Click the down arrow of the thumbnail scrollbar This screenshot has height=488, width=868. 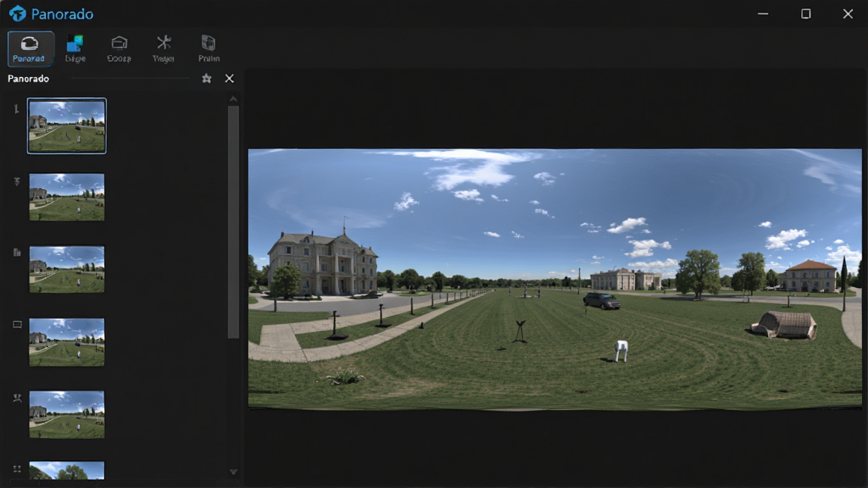pyautogui.click(x=234, y=472)
